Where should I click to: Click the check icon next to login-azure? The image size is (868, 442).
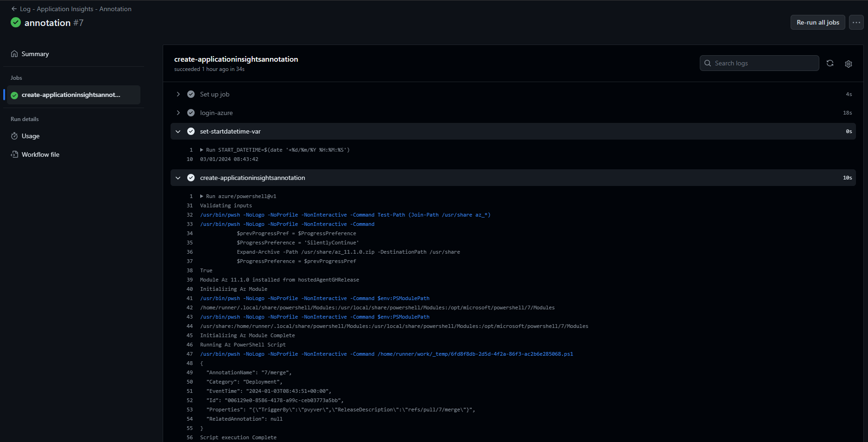(x=191, y=113)
